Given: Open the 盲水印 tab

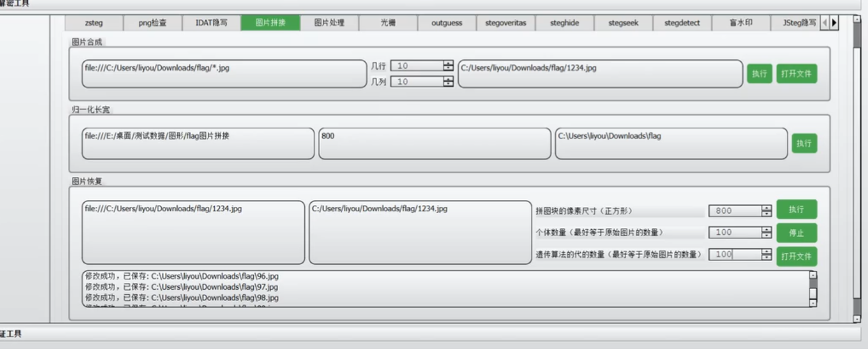Looking at the screenshot, I should (x=741, y=23).
